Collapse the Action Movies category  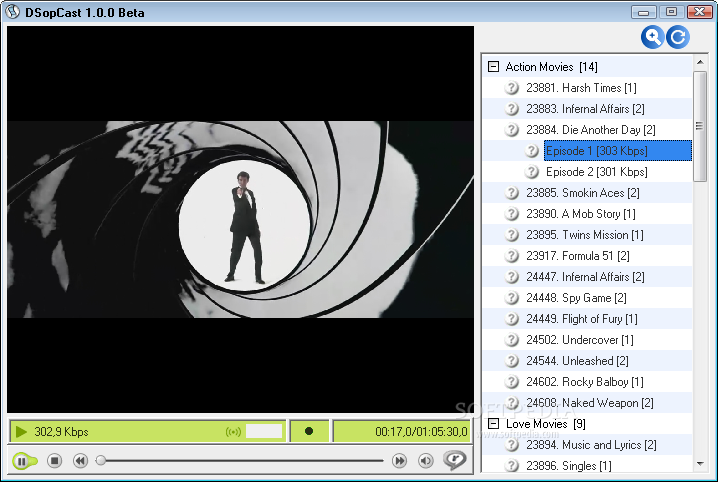pos(493,67)
